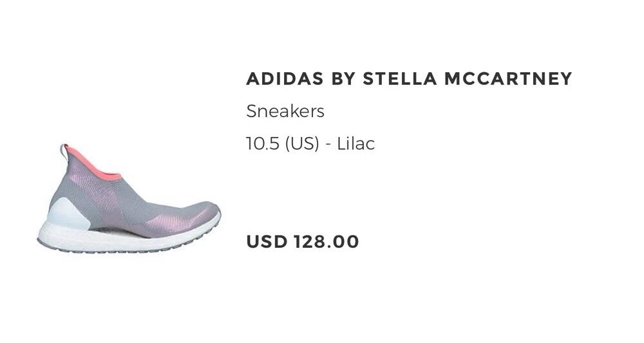The width and height of the screenshot is (644, 343).
Task: Select the 10.5 (US) size text
Action: coord(282,144)
